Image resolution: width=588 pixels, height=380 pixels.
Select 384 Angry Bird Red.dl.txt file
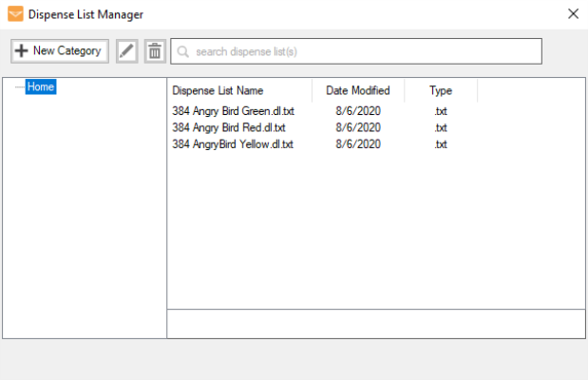[229, 127]
